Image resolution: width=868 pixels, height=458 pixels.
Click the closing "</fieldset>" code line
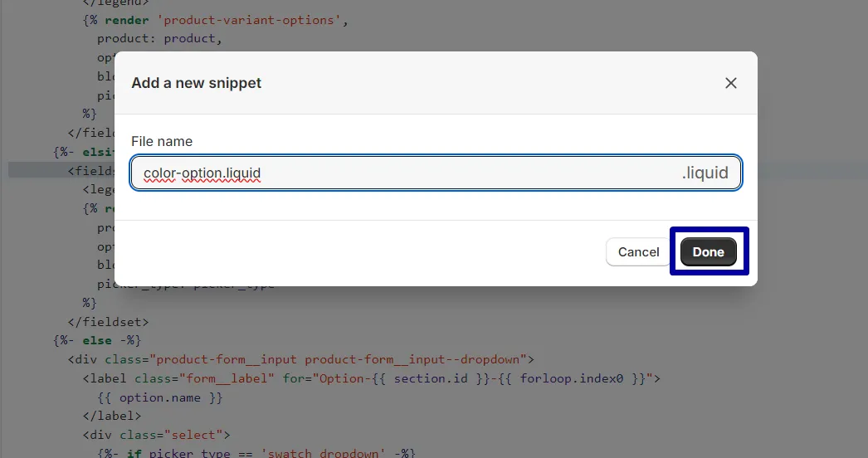(108, 322)
